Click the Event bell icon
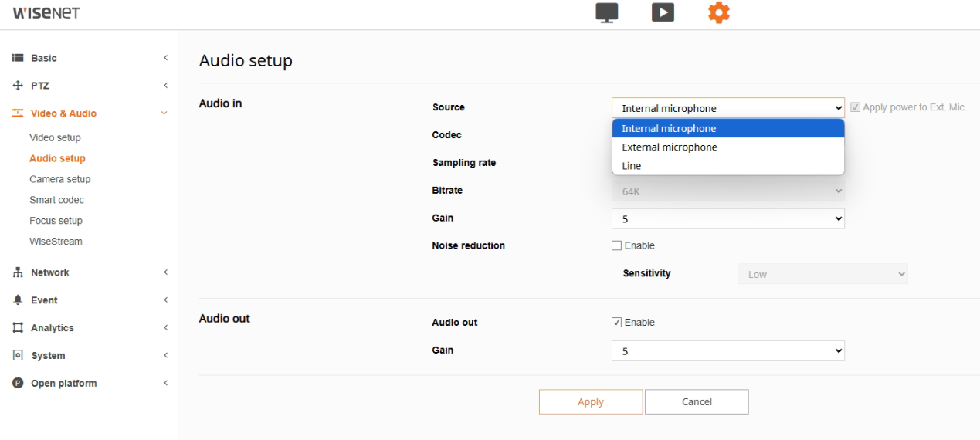The width and height of the screenshot is (980, 440). 17,300
